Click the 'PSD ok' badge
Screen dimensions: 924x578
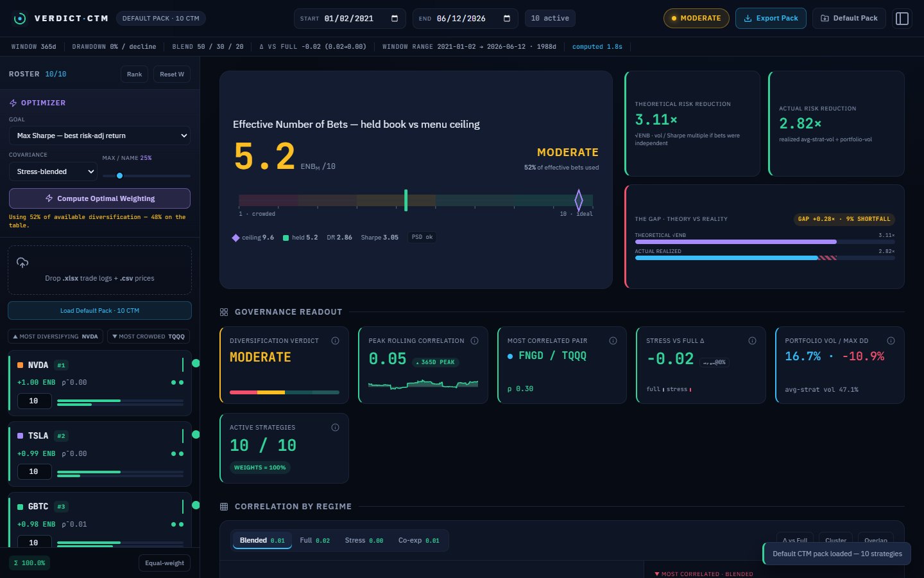coord(422,238)
